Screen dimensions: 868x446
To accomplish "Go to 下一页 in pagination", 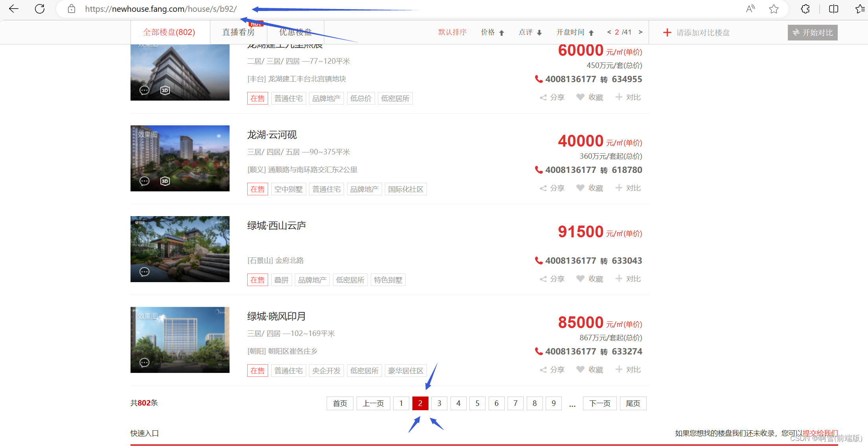I will [x=600, y=403].
